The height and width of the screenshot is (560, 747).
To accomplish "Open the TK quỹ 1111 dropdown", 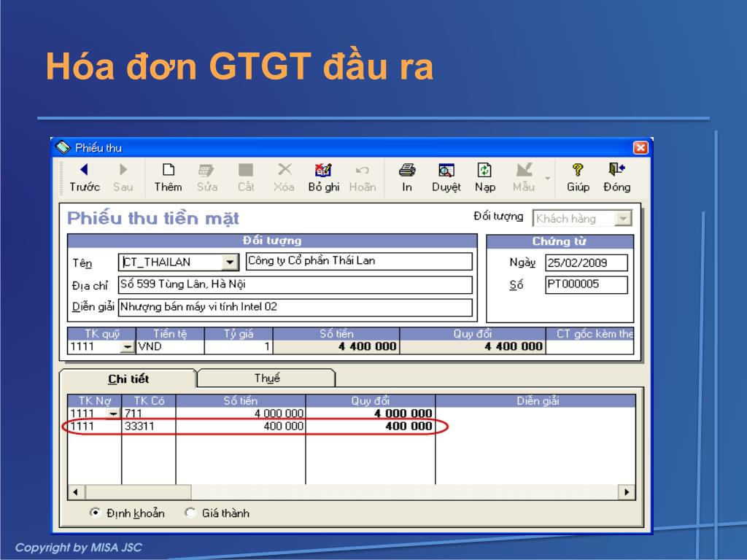I will (127, 347).
